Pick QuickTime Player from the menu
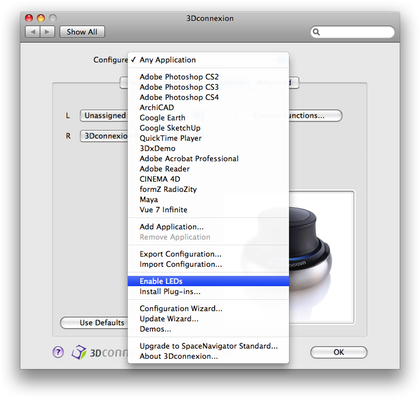Image resolution: width=420 pixels, height=398 pixels. coord(208,138)
